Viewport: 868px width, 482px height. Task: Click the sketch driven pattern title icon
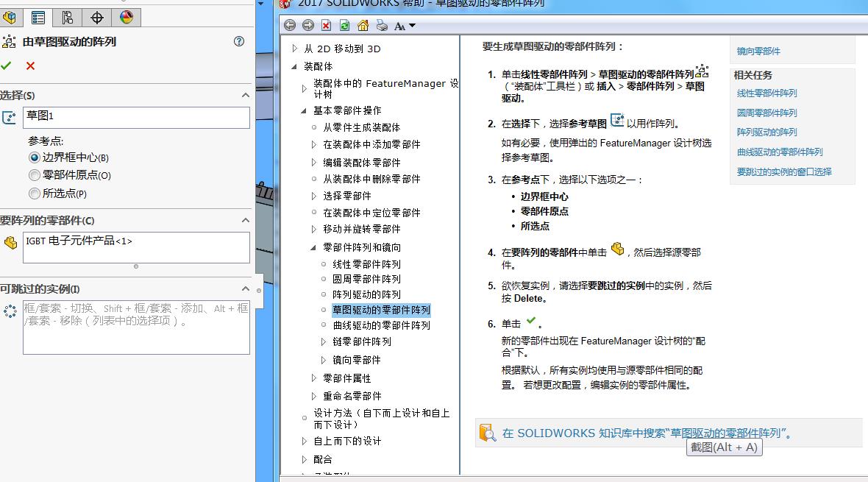(x=9, y=41)
